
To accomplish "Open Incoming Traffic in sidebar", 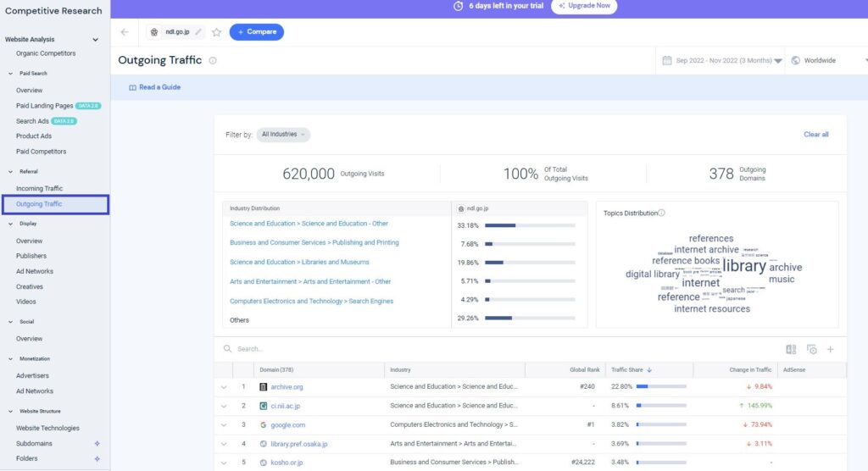I will [x=39, y=189].
